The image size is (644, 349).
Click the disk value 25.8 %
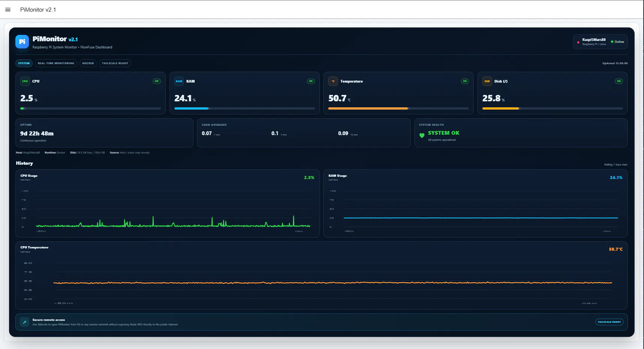click(x=494, y=98)
